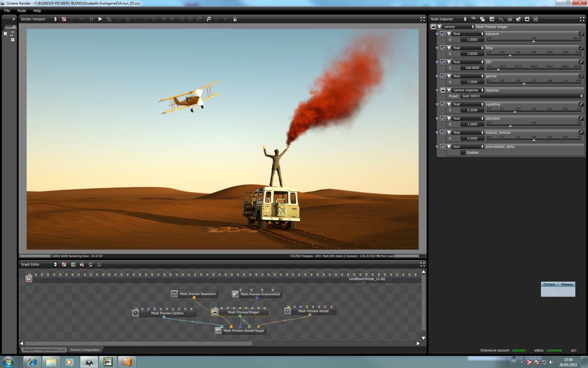
Task: Select the Mesh Preview RenderTarget node
Action: click(x=243, y=331)
